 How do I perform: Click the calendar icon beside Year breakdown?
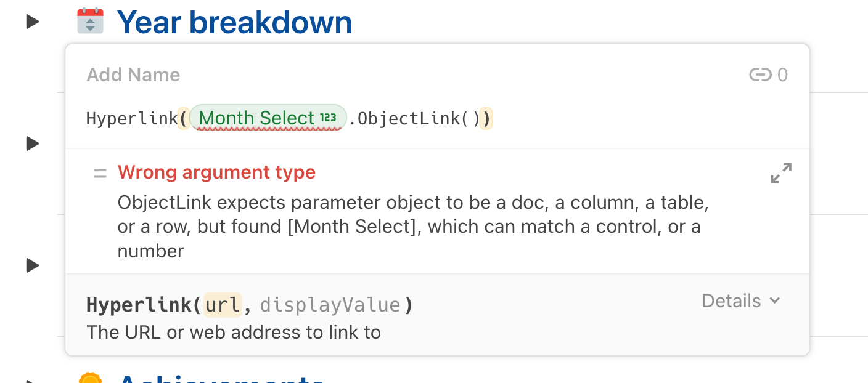coord(90,22)
